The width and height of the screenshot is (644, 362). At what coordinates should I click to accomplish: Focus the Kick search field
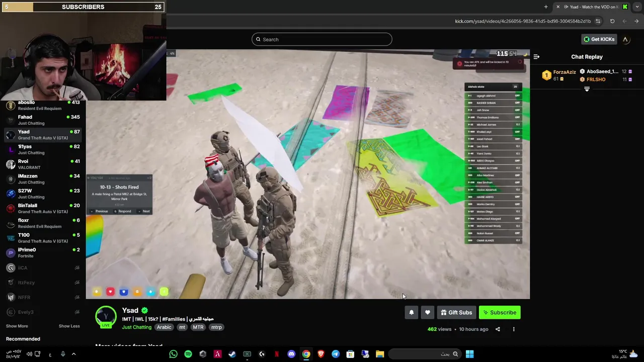[322, 39]
